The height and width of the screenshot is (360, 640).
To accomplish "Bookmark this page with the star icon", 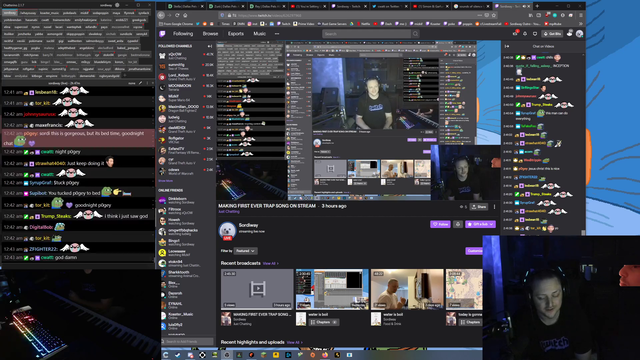I will pos(493,15).
